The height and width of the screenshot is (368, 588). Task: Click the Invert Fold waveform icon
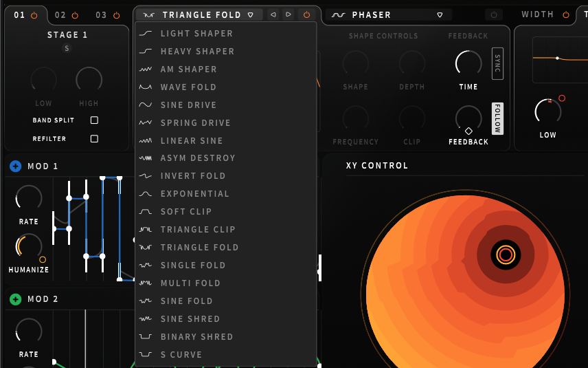coord(146,175)
